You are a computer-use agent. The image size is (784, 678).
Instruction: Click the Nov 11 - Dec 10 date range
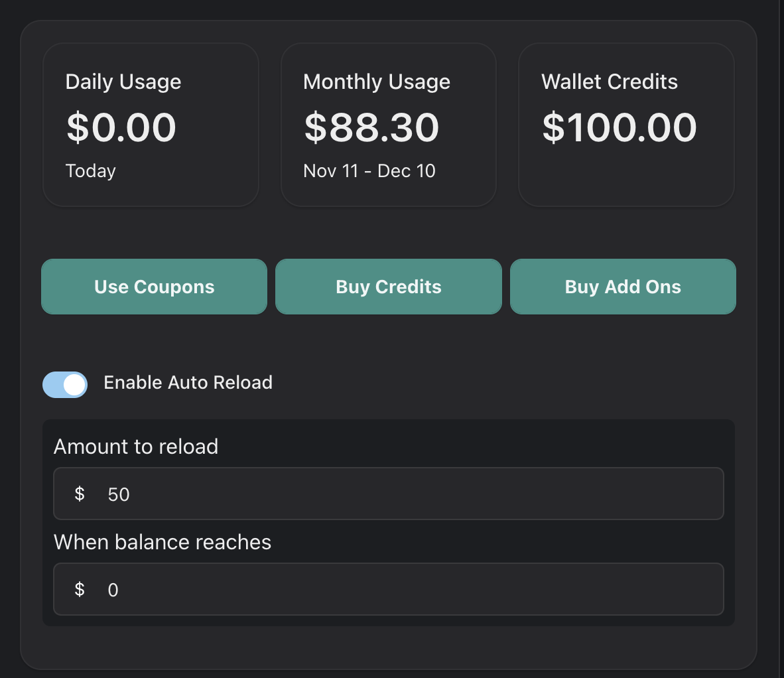coord(369,171)
